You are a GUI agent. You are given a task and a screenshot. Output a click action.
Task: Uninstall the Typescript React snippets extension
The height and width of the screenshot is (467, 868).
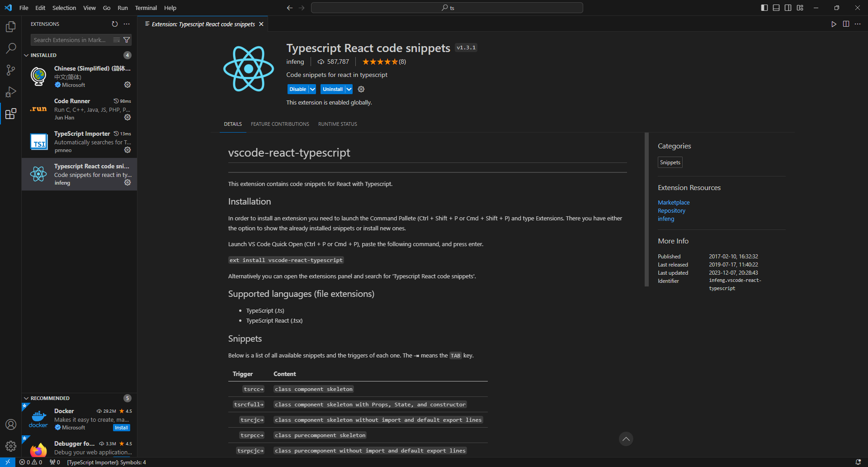point(333,89)
